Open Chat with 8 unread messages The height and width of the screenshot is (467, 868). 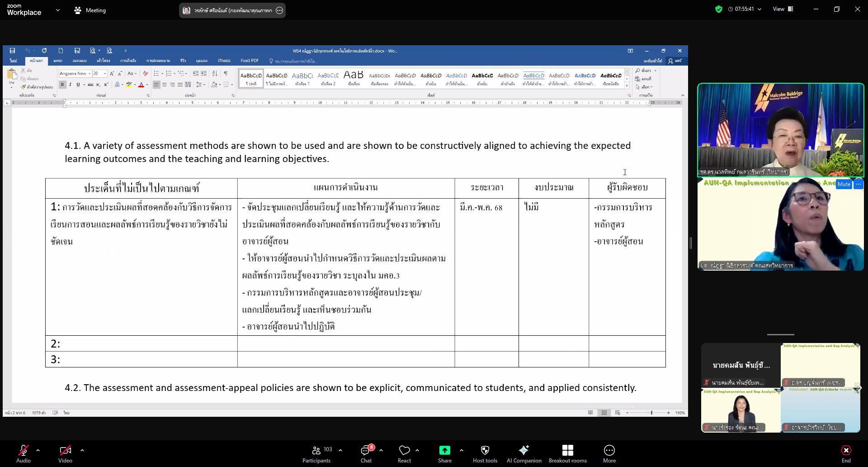point(366,454)
